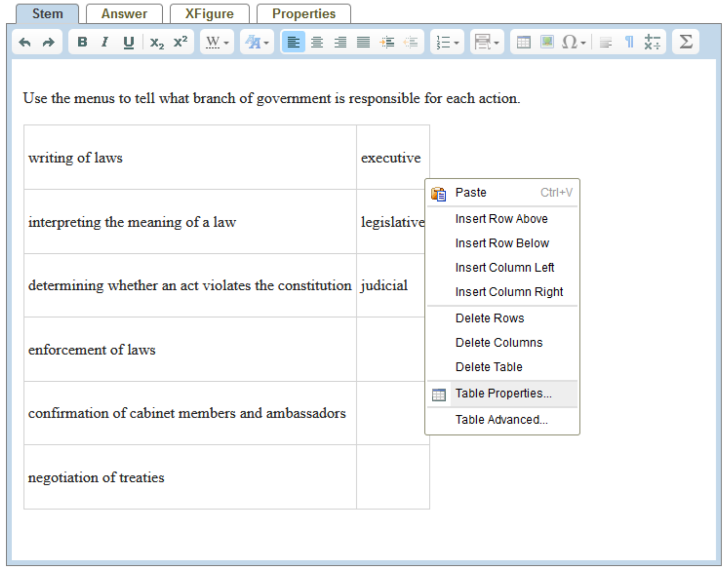Click the insert image icon
This screenshot has width=728, height=570.
point(547,42)
